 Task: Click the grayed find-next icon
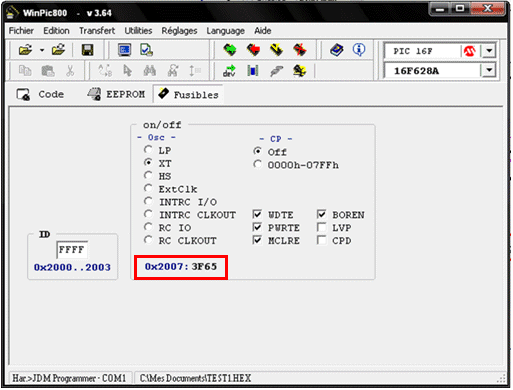pos(173,71)
